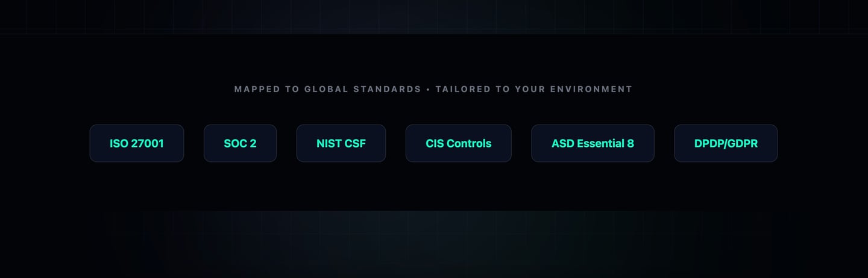This screenshot has width=868, height=278.
Task: Choose the CIS Controls badge
Action: 458,143
